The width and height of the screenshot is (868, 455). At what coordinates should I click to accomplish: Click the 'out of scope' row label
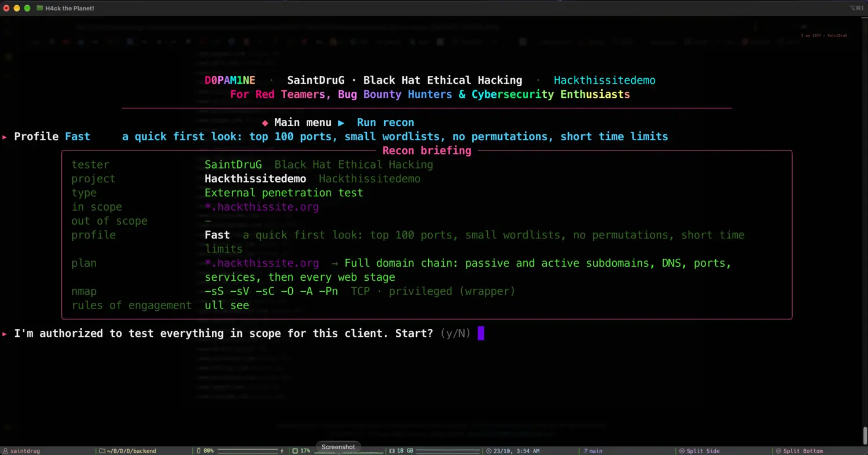pos(109,221)
